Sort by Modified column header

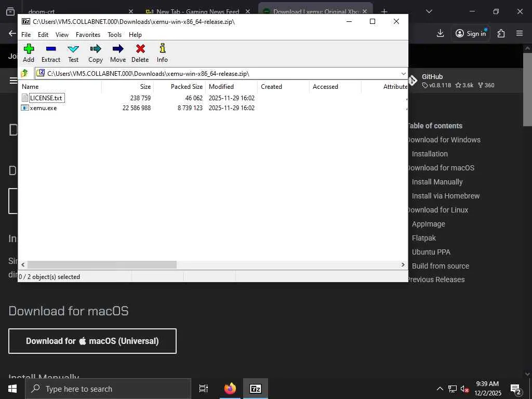tap(231, 87)
